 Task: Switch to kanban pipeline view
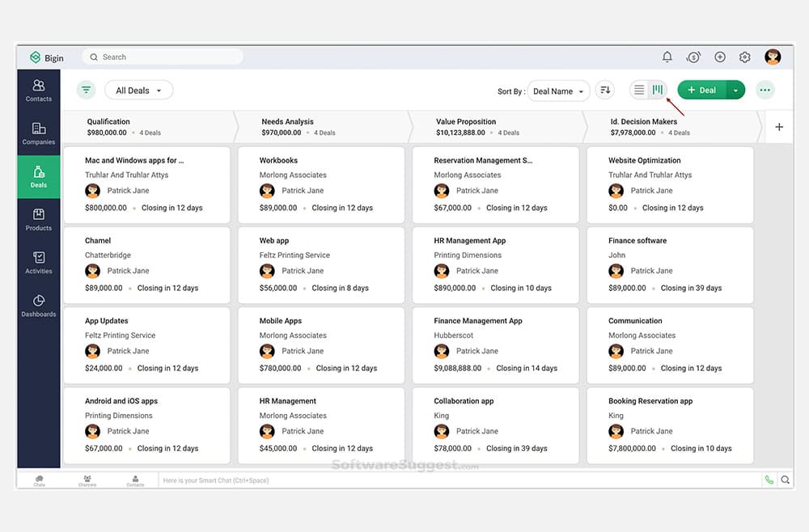pos(657,91)
